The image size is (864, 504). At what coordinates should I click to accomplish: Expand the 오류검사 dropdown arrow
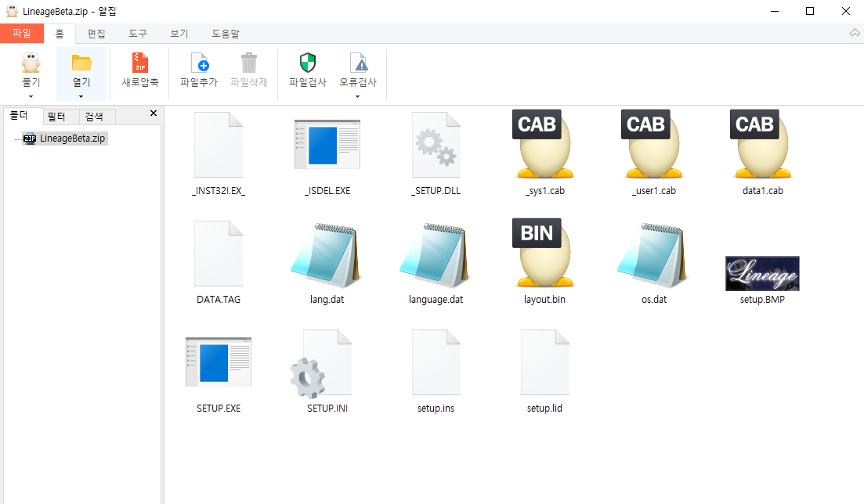358,97
